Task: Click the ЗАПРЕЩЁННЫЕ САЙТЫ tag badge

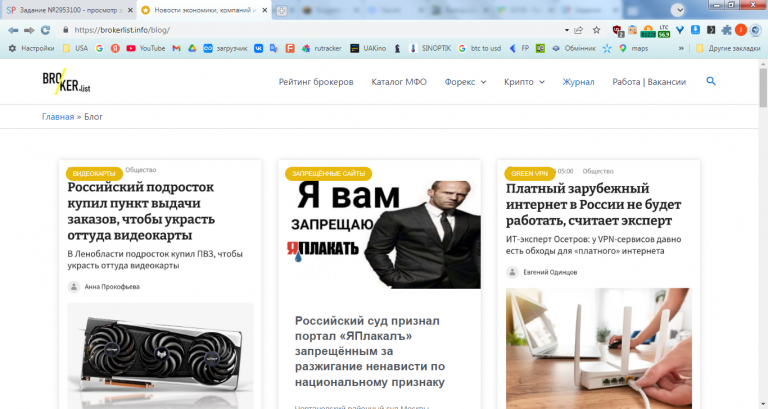Action: [x=328, y=173]
